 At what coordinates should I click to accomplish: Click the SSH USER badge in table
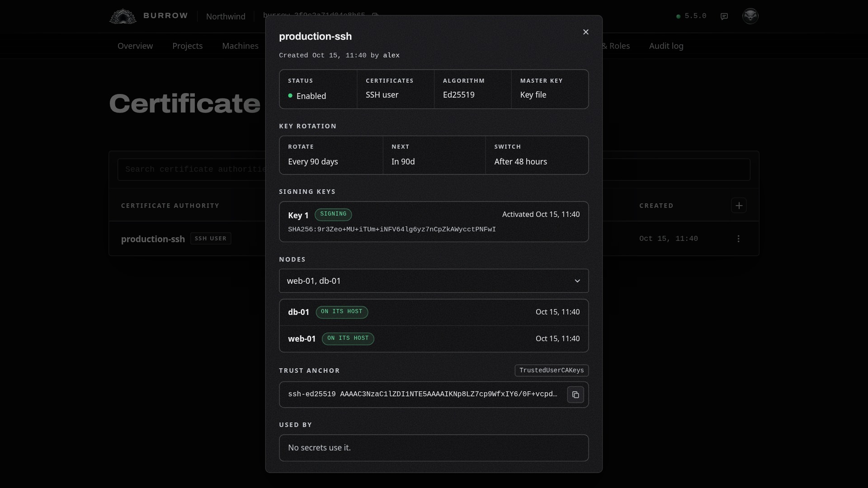(x=211, y=239)
